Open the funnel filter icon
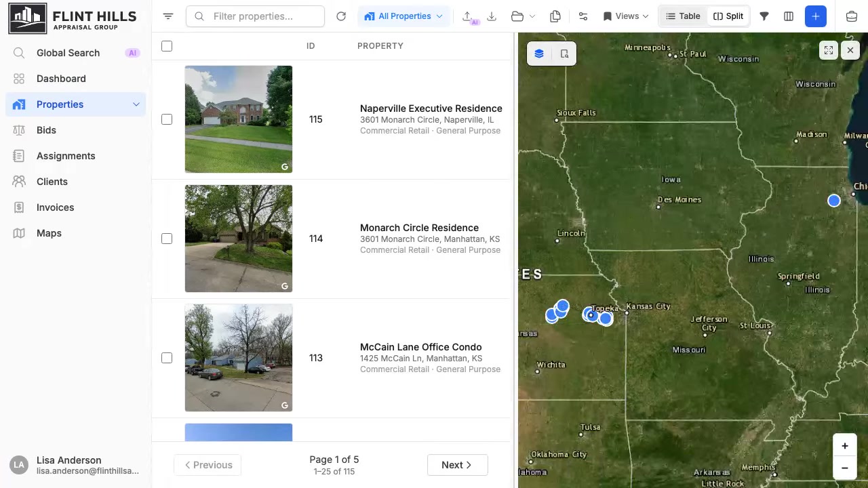The height and width of the screenshot is (488, 868). (x=764, y=16)
